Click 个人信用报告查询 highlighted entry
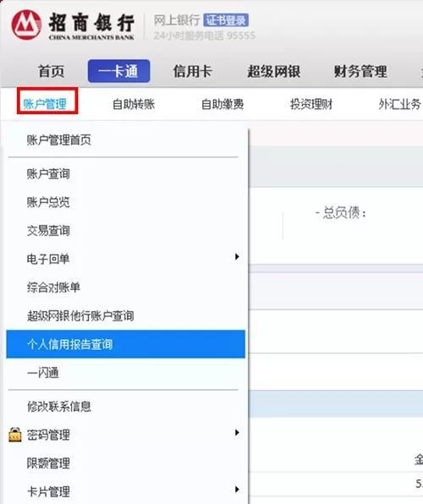423x504 pixels. click(125, 344)
